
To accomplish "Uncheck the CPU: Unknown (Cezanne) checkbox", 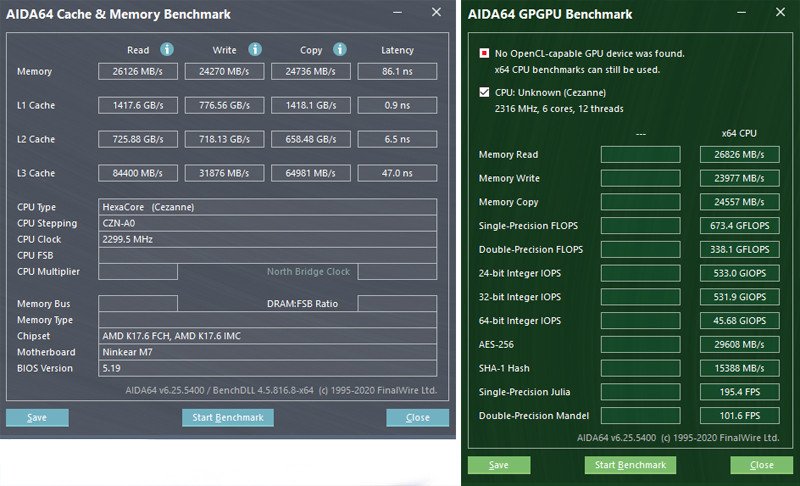I will 485,92.
